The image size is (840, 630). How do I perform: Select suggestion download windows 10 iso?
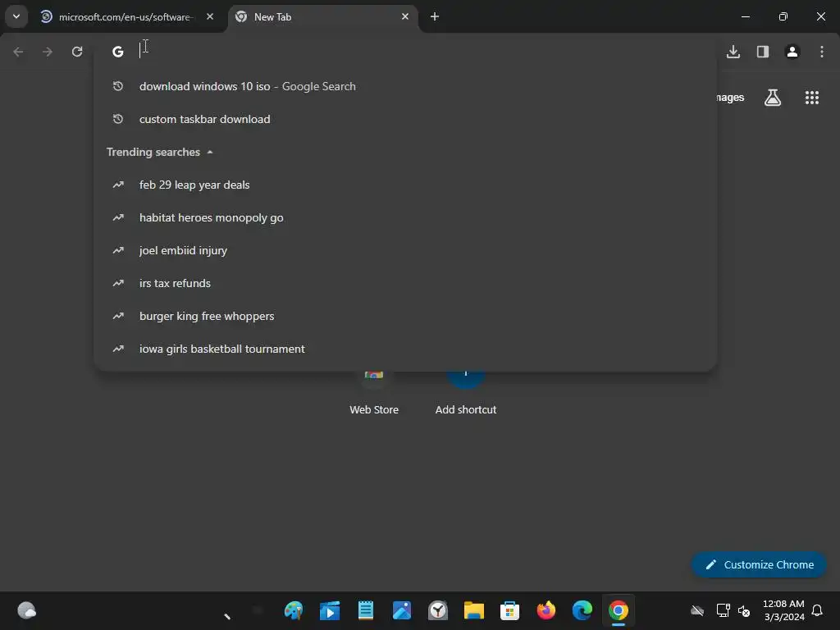pyautogui.click(x=405, y=86)
